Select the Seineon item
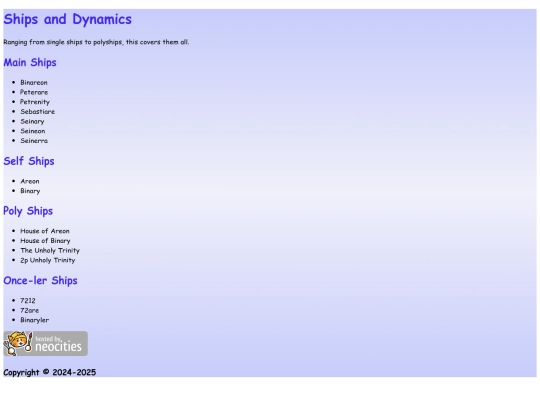The height and width of the screenshot is (405, 540). pyautogui.click(x=33, y=131)
